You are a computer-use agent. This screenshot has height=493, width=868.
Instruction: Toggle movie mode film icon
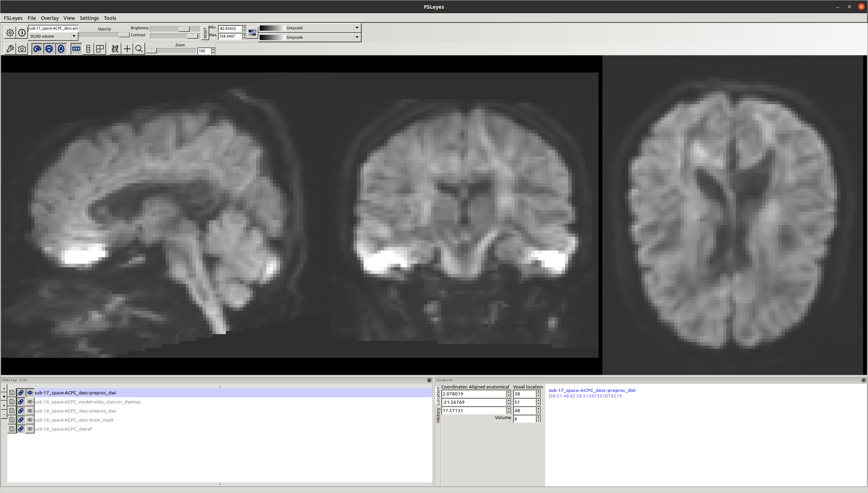point(115,49)
